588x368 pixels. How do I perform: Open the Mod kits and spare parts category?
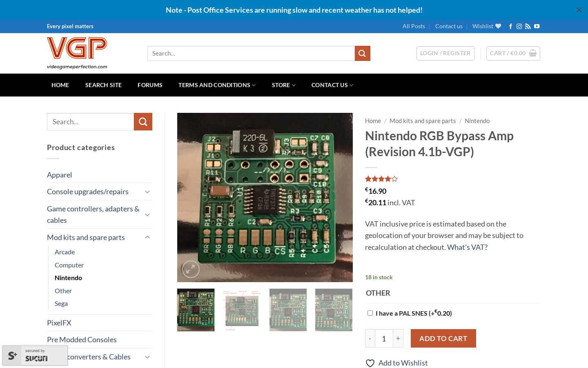coord(86,237)
